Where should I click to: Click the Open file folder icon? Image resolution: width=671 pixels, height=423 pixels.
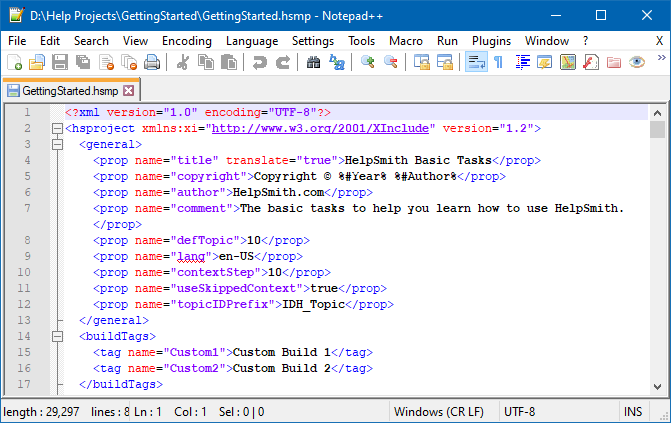coord(36,62)
